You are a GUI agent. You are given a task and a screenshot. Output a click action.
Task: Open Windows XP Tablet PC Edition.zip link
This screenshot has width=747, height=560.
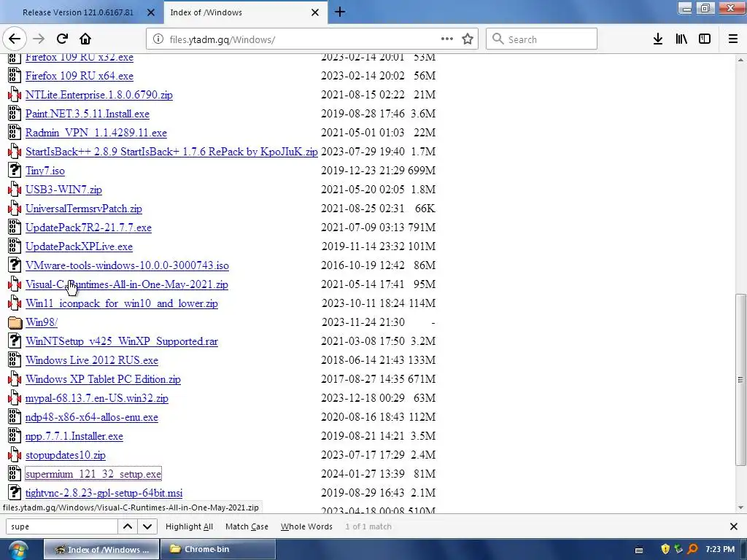pos(103,379)
